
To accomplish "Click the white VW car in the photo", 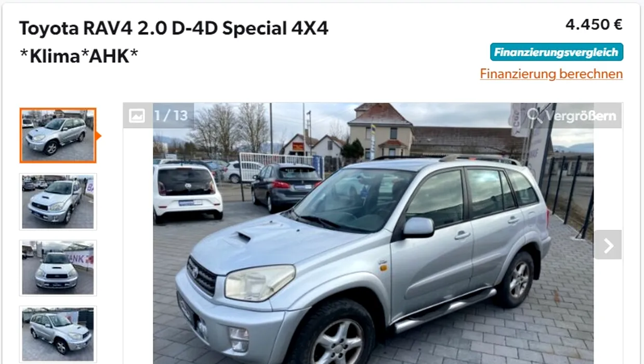I will coord(187,191).
